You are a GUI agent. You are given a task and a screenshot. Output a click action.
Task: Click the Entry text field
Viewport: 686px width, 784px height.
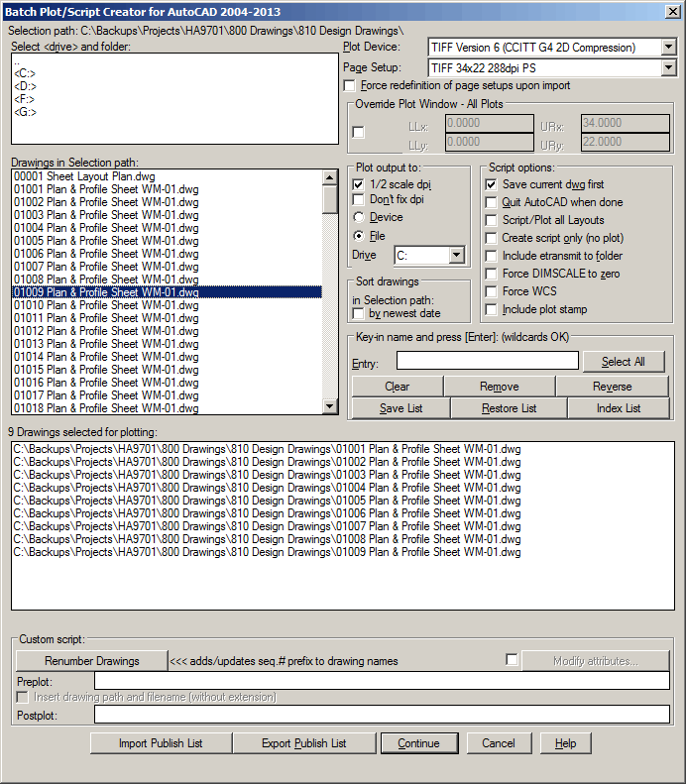pos(488,361)
